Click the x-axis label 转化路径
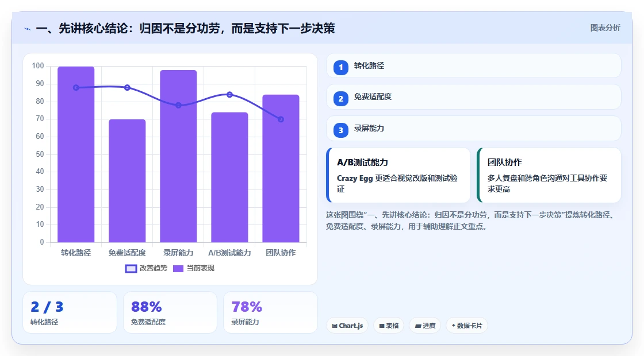 click(76, 253)
